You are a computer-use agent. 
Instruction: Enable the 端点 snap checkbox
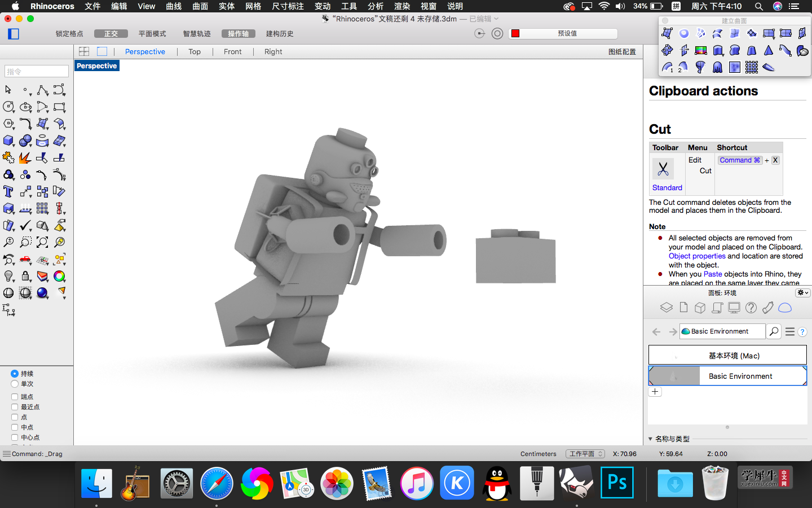click(x=15, y=397)
